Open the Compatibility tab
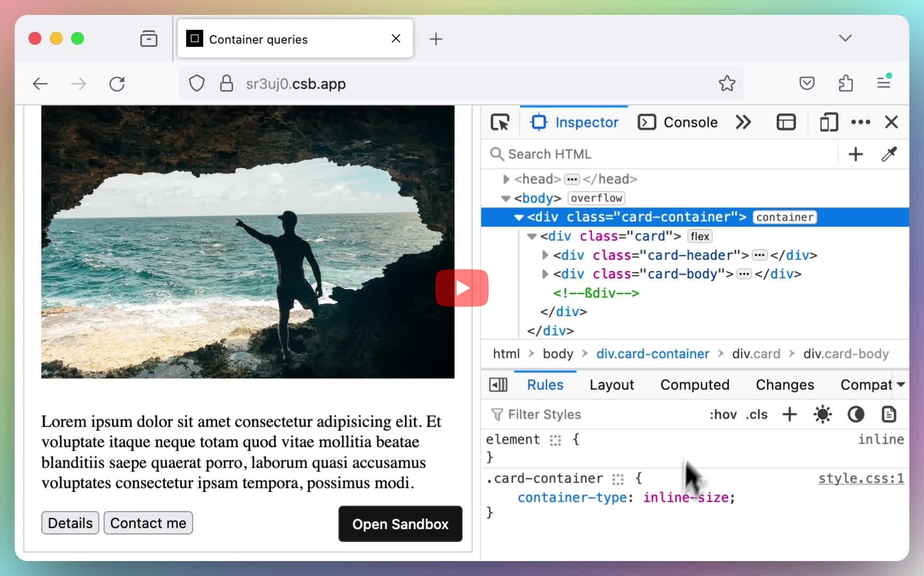 point(866,385)
